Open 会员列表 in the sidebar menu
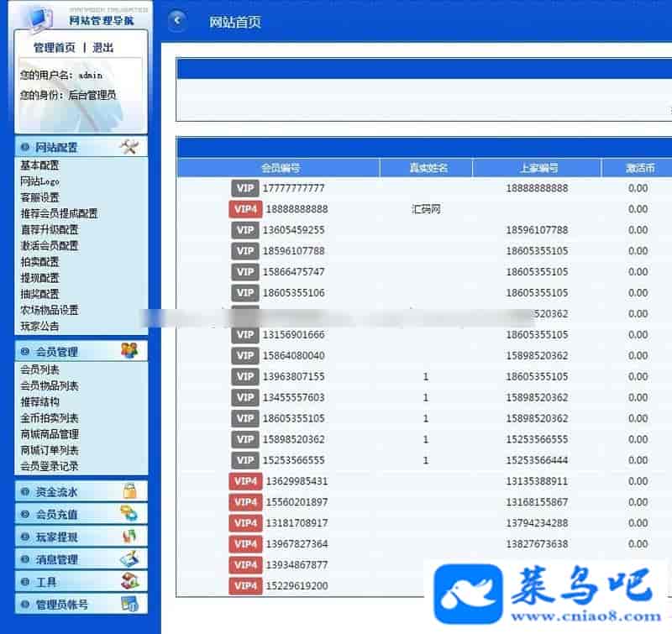 39,369
